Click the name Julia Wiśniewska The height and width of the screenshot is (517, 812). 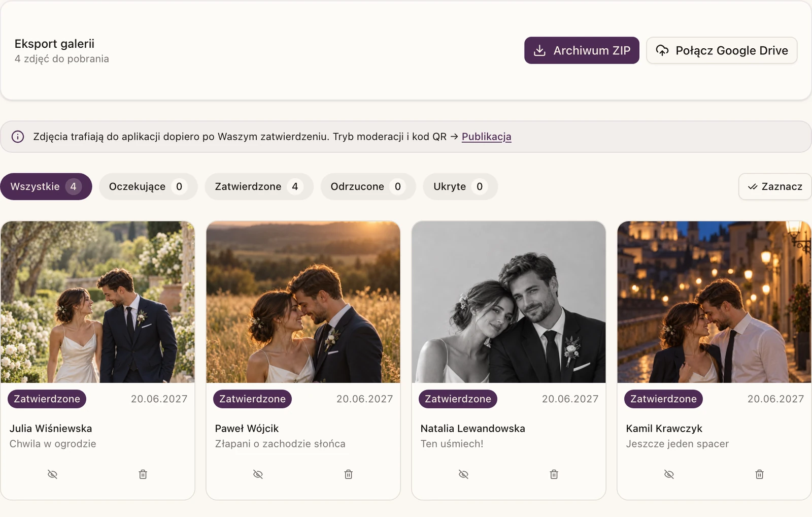(51, 429)
